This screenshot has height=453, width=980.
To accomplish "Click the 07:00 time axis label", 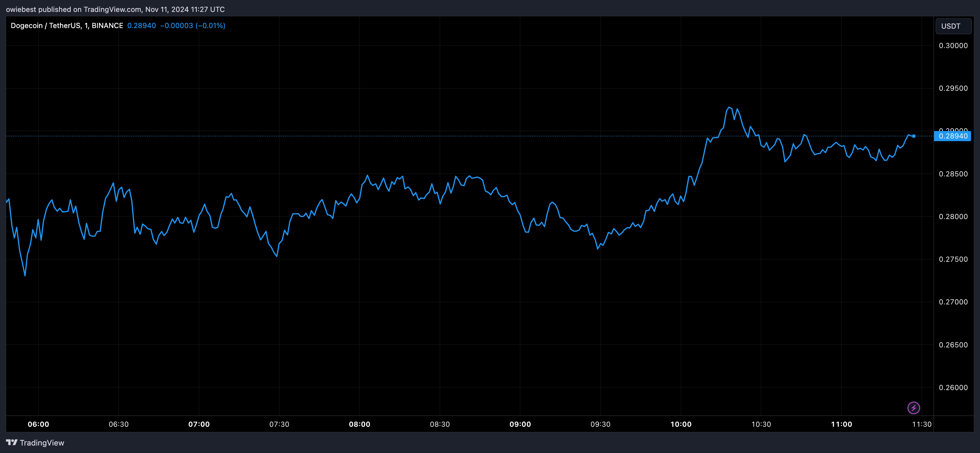I will (x=199, y=424).
